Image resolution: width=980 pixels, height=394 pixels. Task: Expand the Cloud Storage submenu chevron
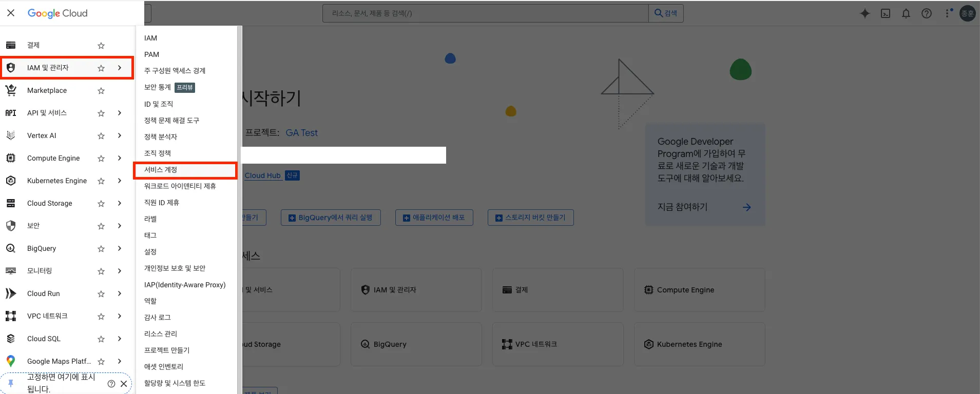point(120,203)
